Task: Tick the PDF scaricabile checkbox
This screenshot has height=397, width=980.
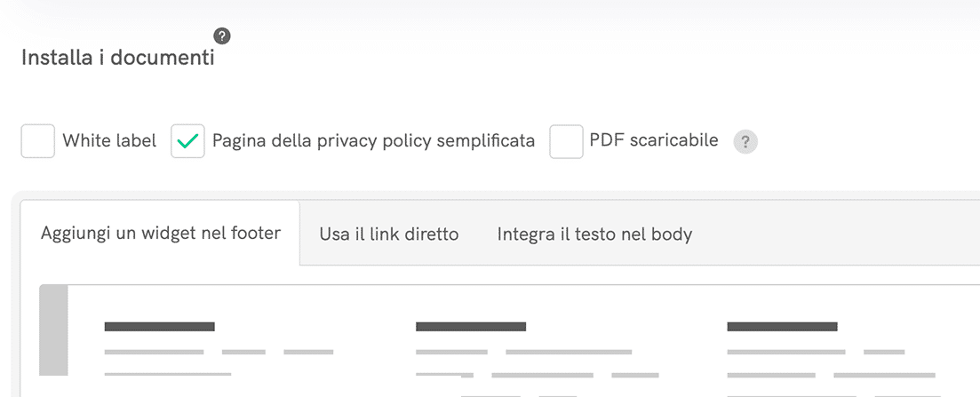Action: pyautogui.click(x=566, y=141)
